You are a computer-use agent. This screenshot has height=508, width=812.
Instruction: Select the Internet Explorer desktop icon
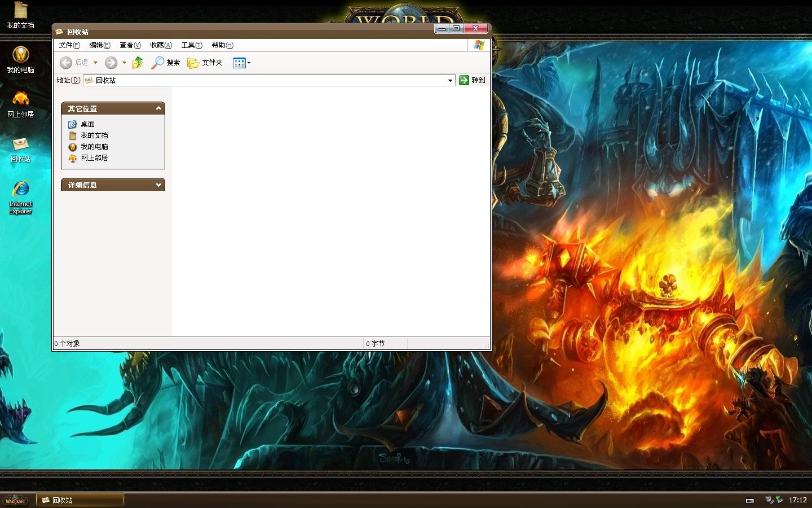[20, 198]
